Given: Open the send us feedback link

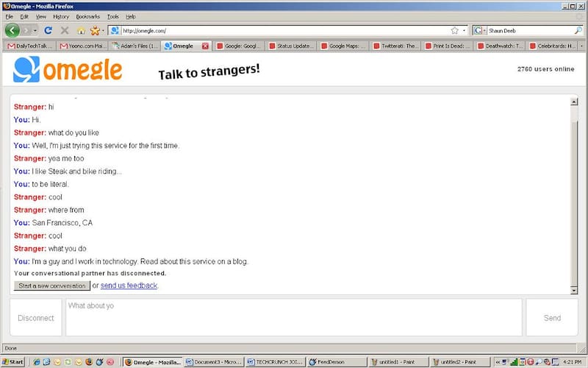Looking at the screenshot, I should coord(129,286).
